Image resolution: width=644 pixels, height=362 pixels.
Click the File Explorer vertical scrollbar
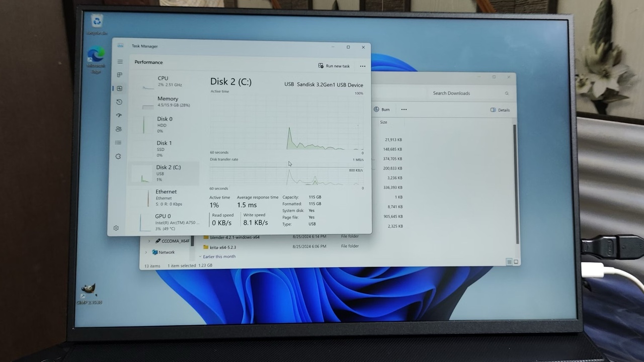515,184
